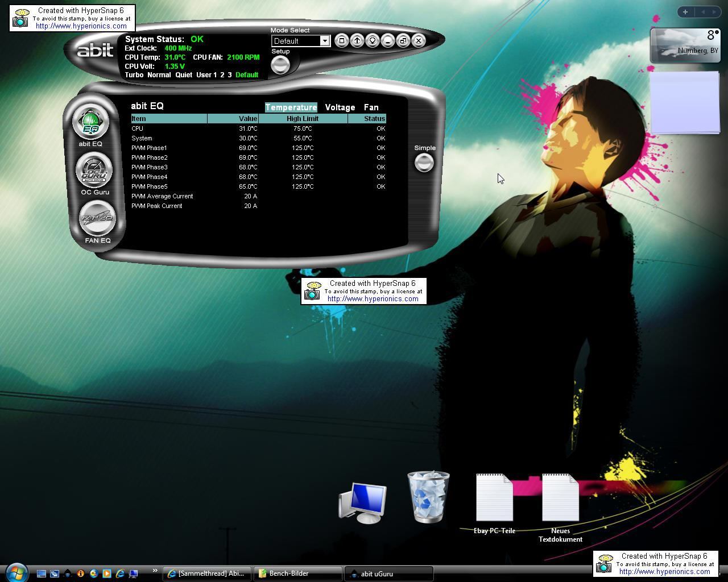Screen dimensions: 728x582
Task: Switch to the Fan tab
Action: [371, 107]
